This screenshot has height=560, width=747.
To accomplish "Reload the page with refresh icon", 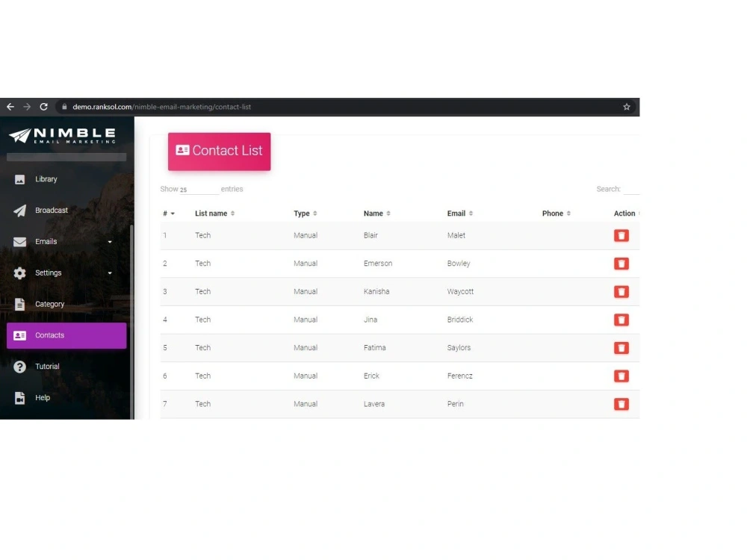I will [x=44, y=107].
